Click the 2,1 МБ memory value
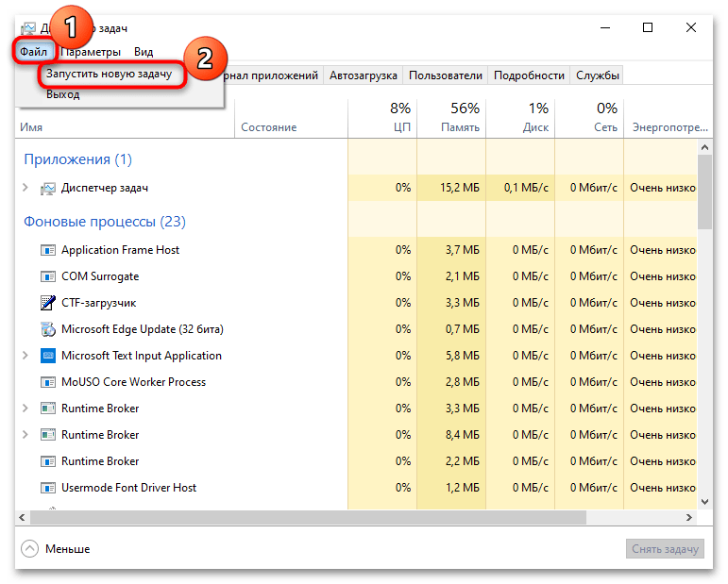Image resolution: width=728 pixels, height=584 pixels. [x=463, y=276]
